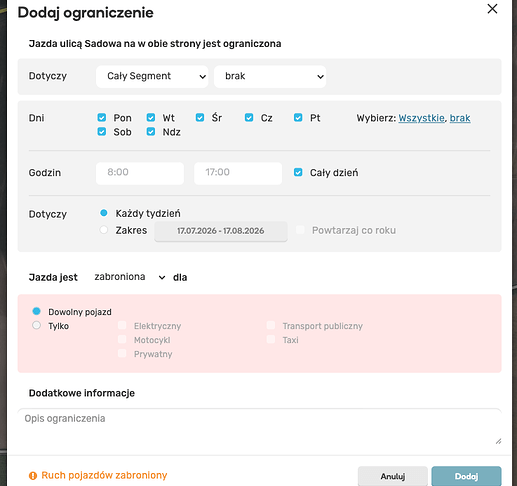Click the Dodaj button
Viewport: 517px width, 486px height.
[466, 476]
